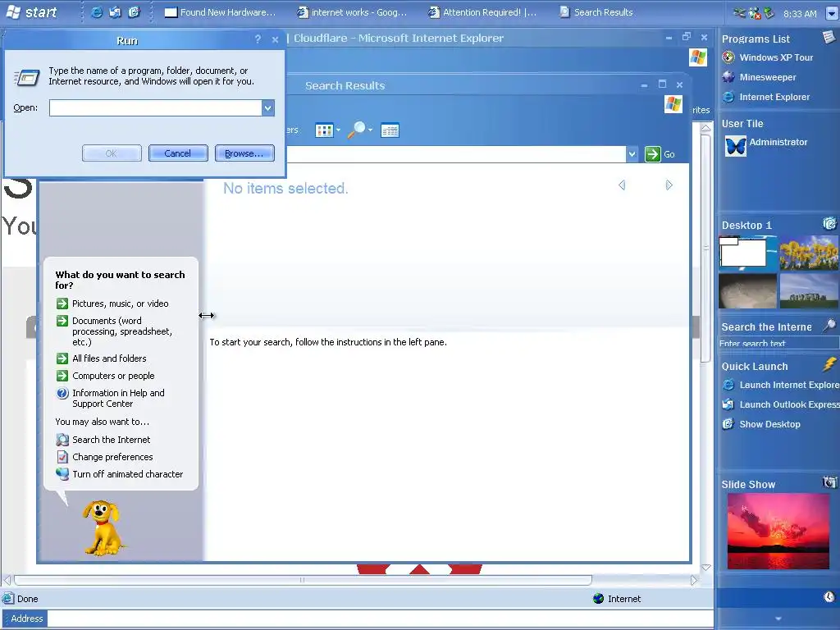Image resolution: width=840 pixels, height=630 pixels.
Task: Expand the Views dropdown arrow
Action: point(338,130)
